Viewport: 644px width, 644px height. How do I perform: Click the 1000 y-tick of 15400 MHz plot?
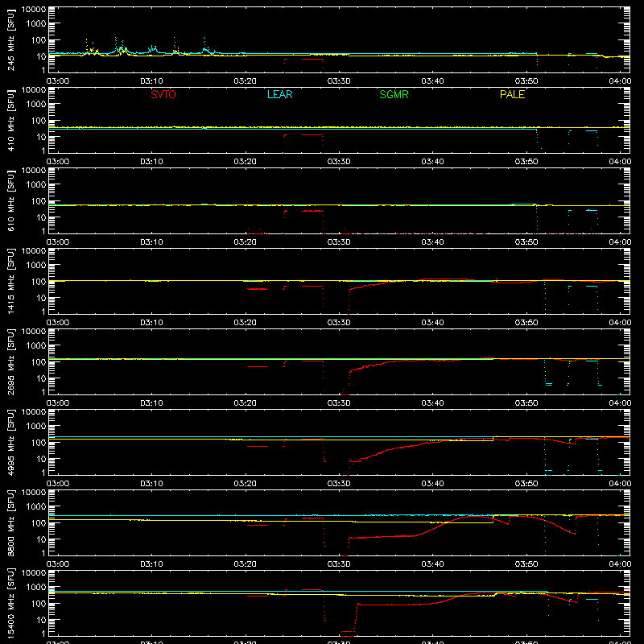tap(36, 587)
